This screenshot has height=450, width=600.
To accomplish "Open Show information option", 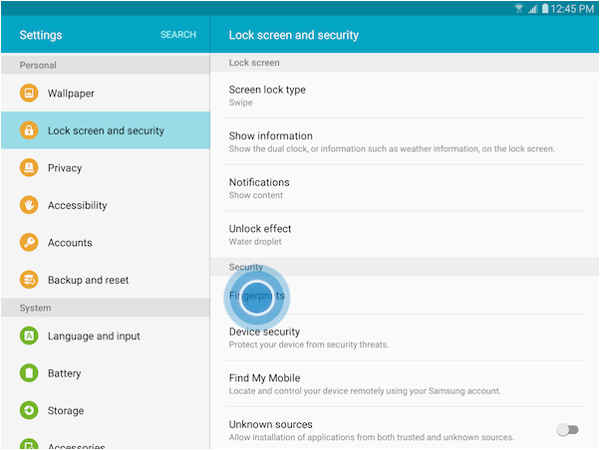I will point(404,142).
